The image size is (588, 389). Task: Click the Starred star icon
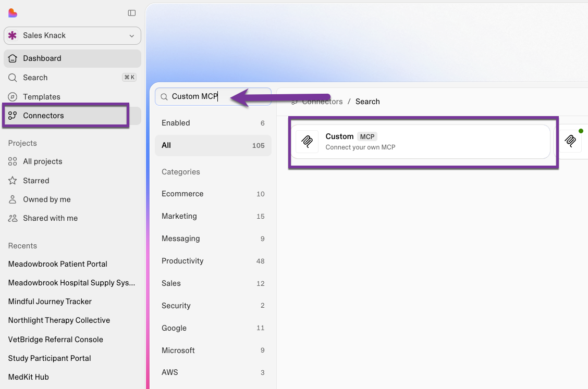pyautogui.click(x=13, y=181)
